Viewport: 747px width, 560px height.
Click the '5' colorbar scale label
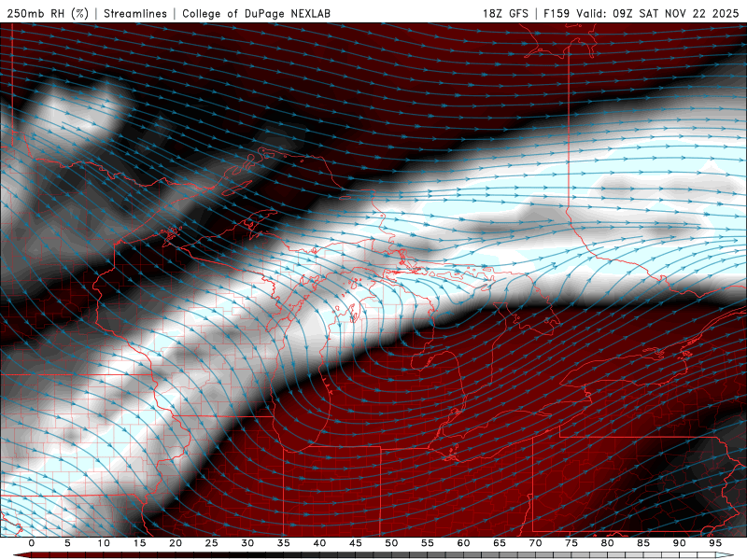67,543
